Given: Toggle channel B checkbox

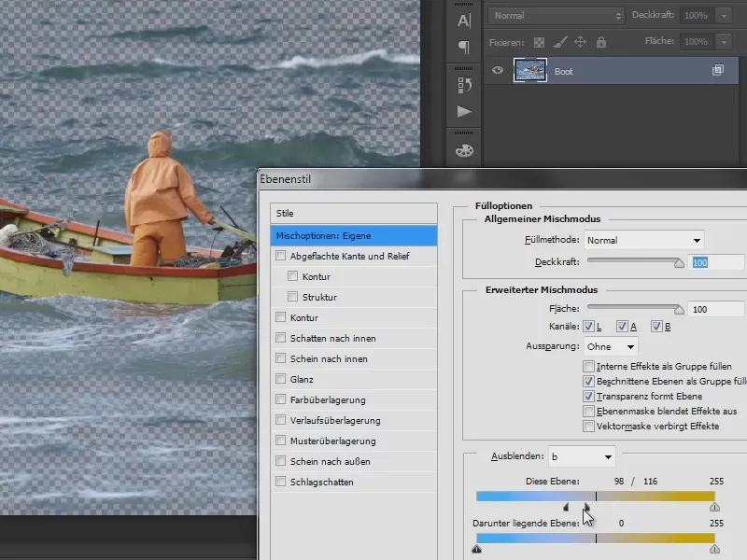Looking at the screenshot, I should [656, 326].
